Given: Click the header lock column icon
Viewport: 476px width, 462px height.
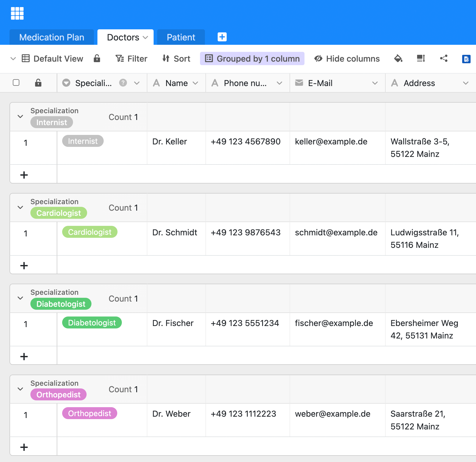Looking at the screenshot, I should pyautogui.click(x=38, y=83).
